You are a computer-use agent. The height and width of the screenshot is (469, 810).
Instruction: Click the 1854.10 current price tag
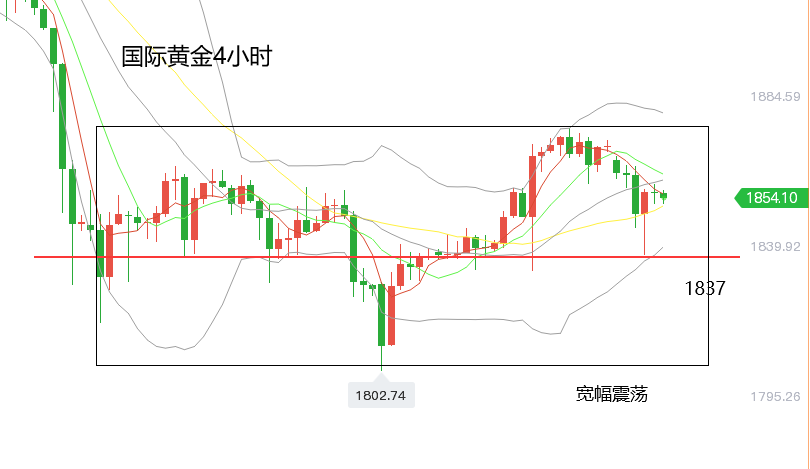point(772,198)
